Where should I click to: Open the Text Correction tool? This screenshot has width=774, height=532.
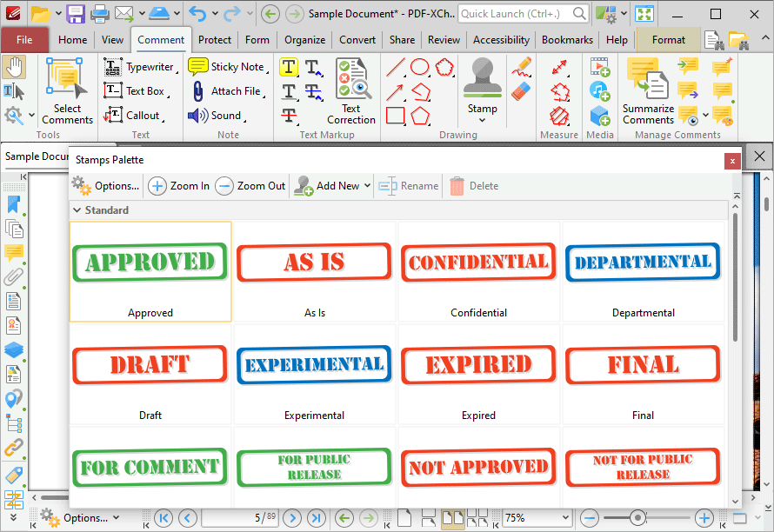pos(351,91)
